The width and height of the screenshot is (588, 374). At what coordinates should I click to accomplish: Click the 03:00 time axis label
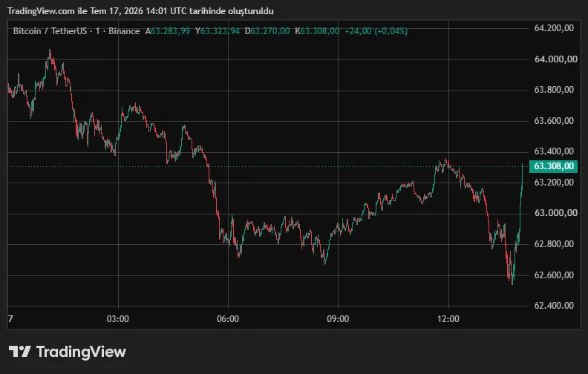118,319
